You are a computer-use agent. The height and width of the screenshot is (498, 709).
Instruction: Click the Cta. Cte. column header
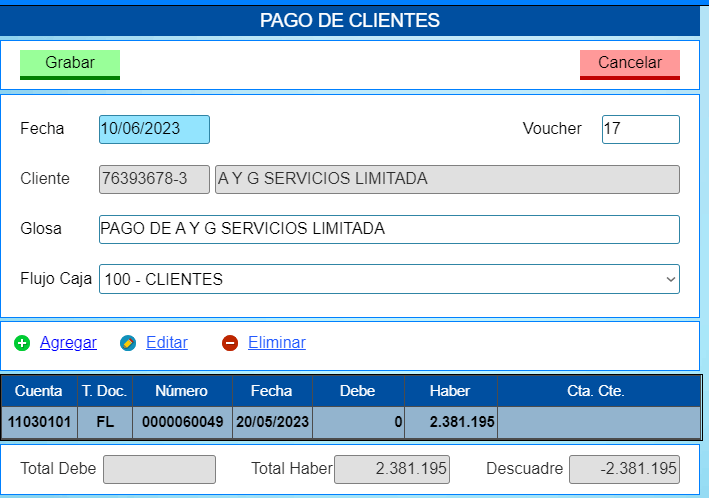point(599,391)
